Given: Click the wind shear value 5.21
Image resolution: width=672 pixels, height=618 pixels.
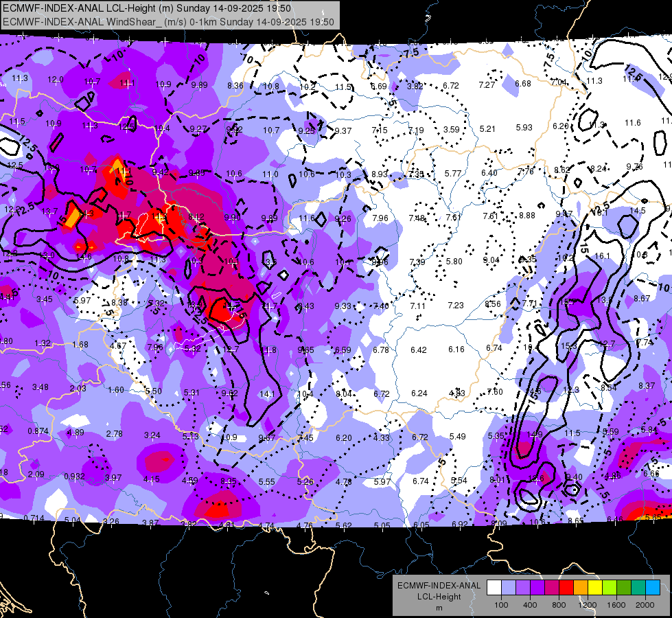Looking at the screenshot, I should (x=487, y=128).
